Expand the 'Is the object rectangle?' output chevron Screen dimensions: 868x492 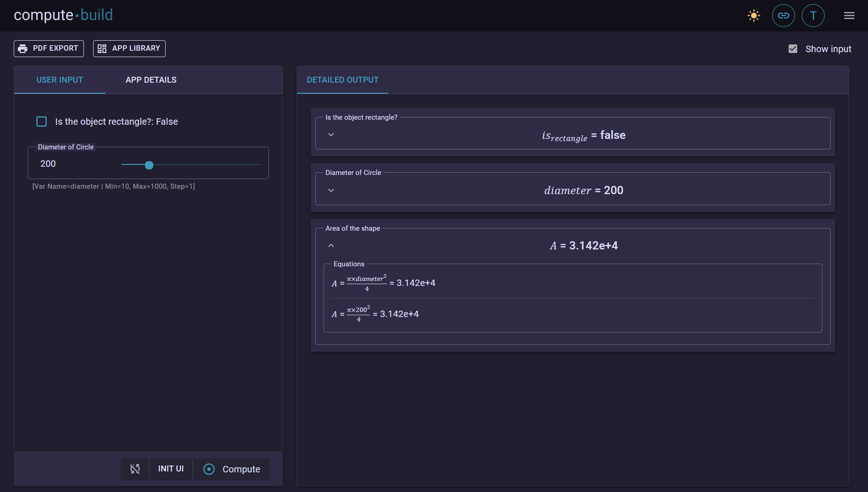tap(331, 134)
